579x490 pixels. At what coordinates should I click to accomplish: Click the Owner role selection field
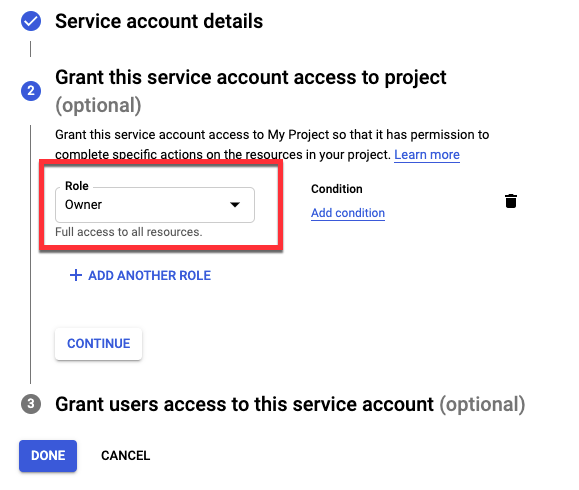[x=155, y=205]
